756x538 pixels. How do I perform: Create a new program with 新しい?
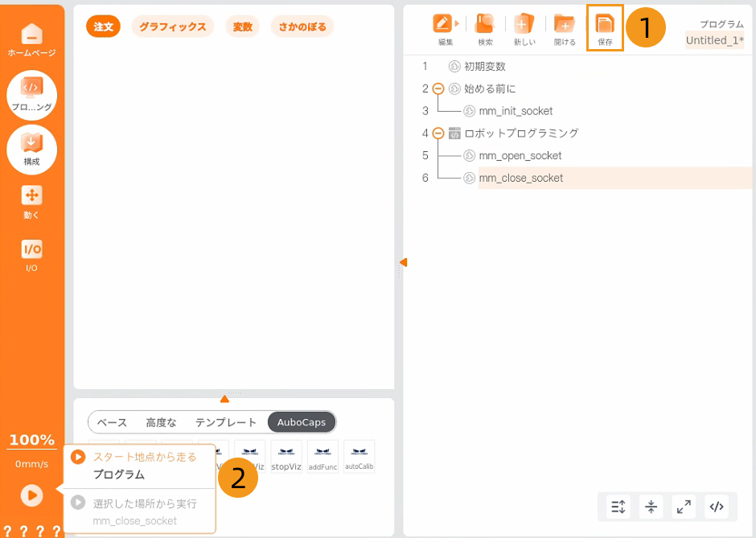[x=524, y=30]
